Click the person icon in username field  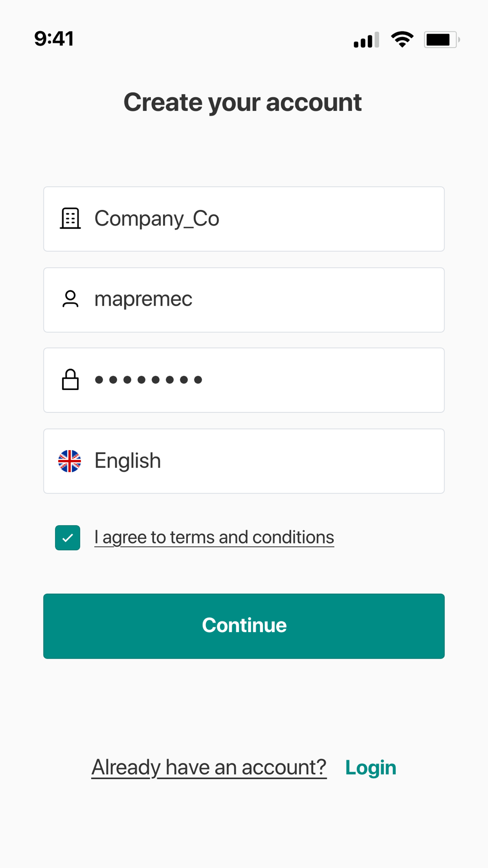point(70,299)
